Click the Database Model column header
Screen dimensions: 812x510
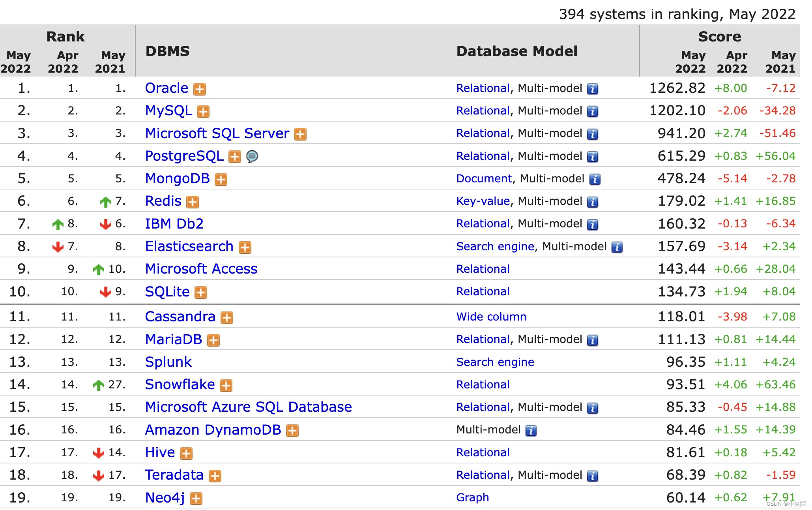517,51
